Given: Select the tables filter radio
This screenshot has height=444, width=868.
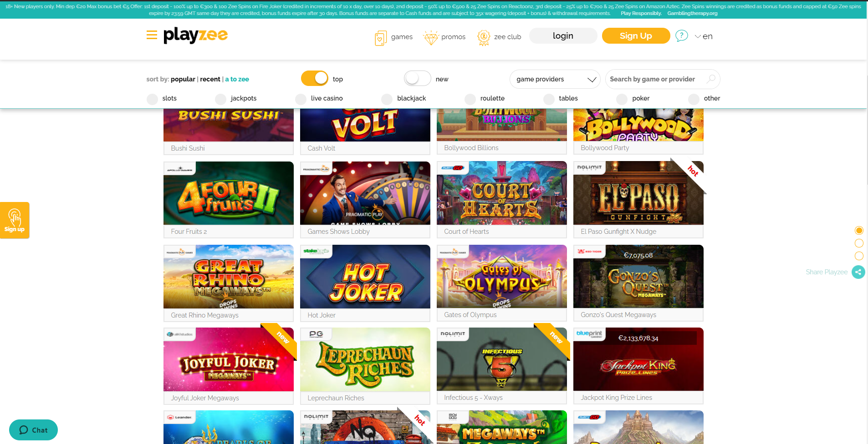Looking at the screenshot, I should point(549,99).
